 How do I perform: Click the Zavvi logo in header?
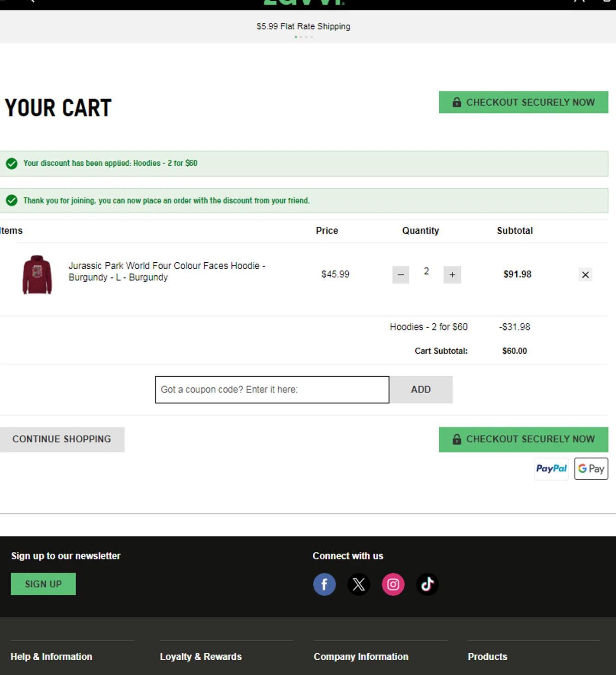pos(304,2)
